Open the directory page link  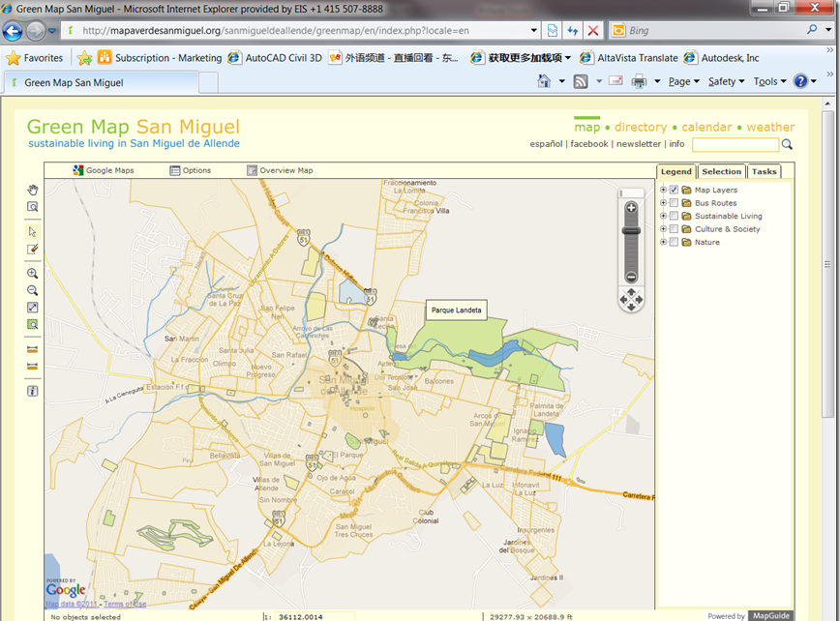tap(641, 128)
